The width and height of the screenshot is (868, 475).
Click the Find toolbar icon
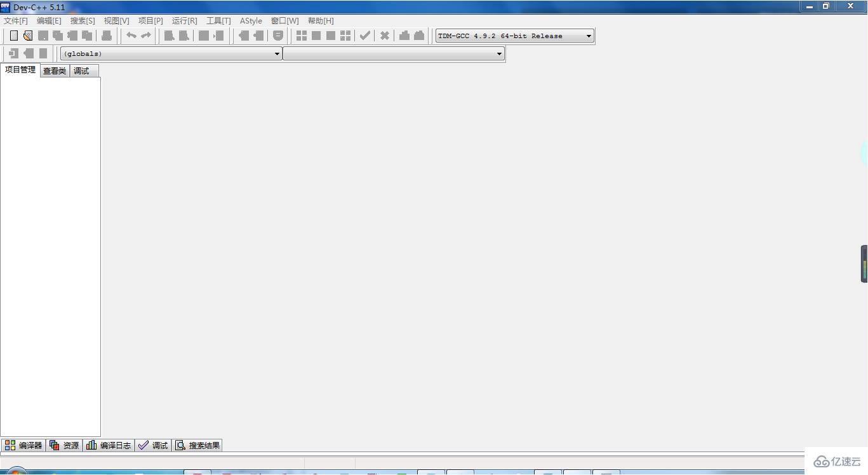pyautogui.click(x=170, y=36)
